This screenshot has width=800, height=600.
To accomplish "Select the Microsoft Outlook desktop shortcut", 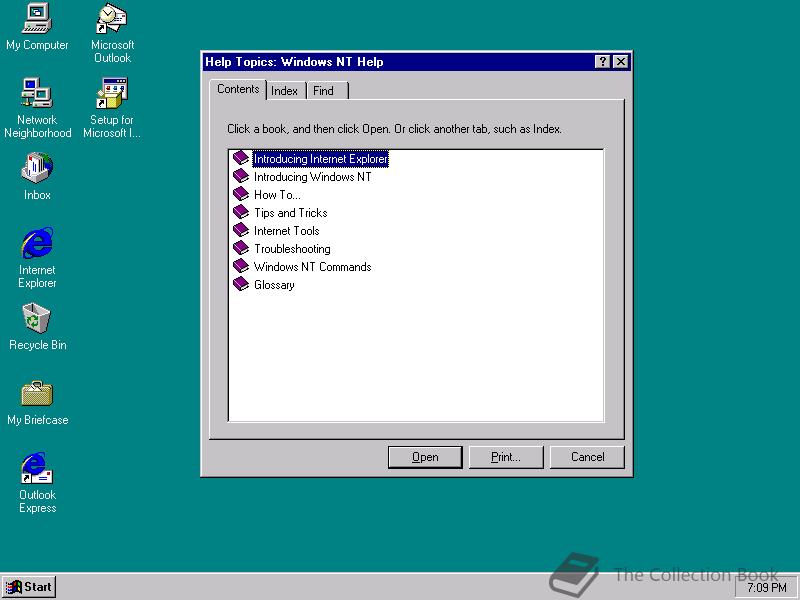I will 112,33.
